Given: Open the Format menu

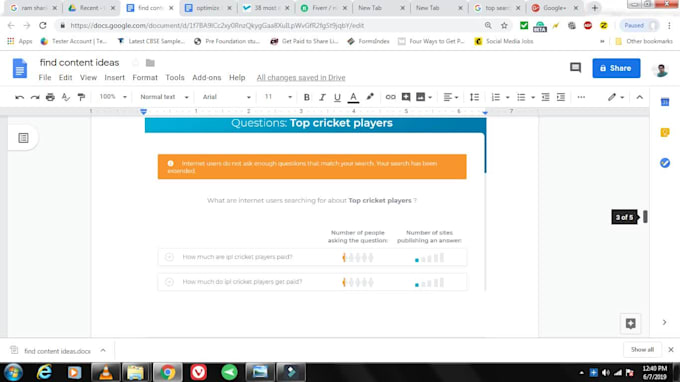Looking at the screenshot, I should pyautogui.click(x=145, y=78).
